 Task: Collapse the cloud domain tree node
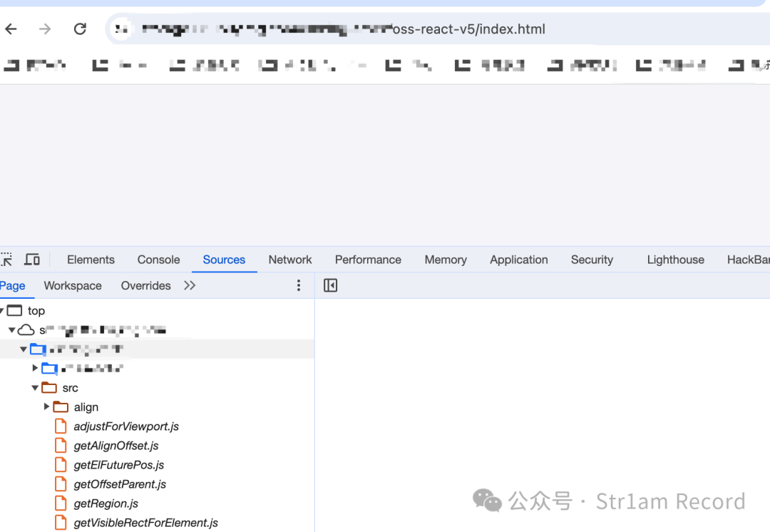(x=12, y=329)
